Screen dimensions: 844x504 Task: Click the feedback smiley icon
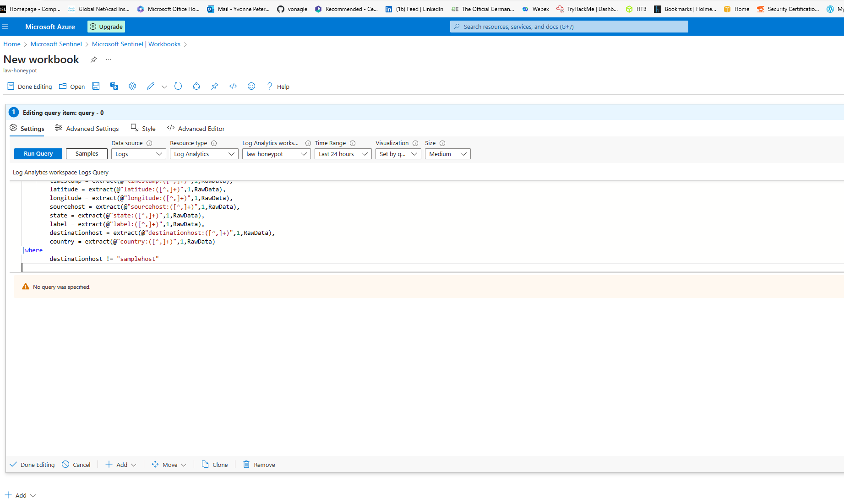(x=251, y=86)
